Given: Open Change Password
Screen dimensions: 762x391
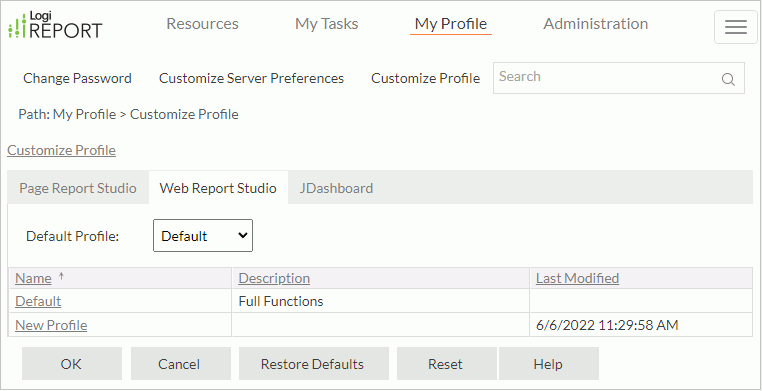Looking at the screenshot, I should 77,78.
